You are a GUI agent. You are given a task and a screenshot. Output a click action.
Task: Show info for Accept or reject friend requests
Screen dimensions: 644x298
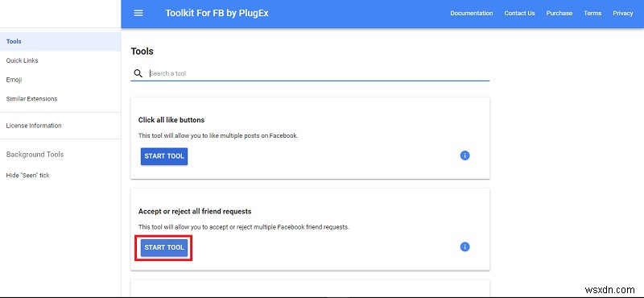[x=464, y=247]
